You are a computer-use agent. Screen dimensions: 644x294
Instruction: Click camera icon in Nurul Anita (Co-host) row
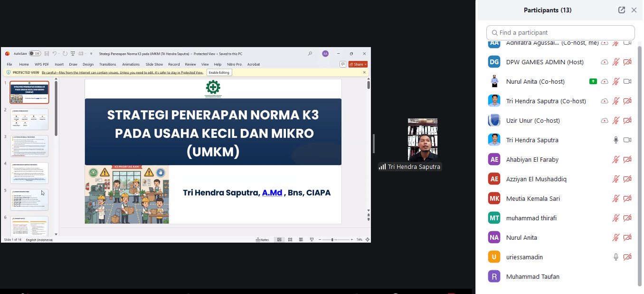pos(627,81)
